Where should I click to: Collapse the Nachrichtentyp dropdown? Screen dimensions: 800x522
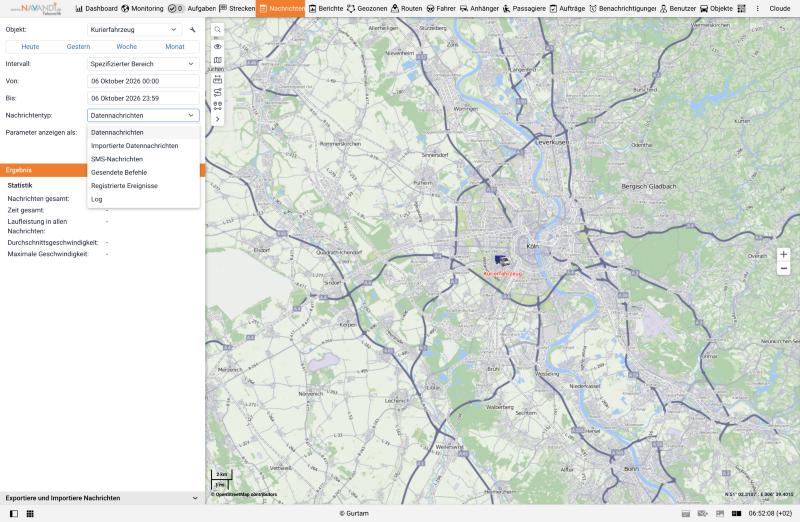pyautogui.click(x=143, y=115)
